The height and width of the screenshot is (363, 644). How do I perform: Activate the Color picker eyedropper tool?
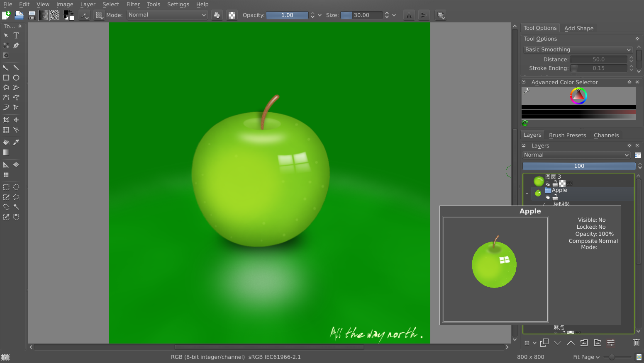click(x=16, y=142)
